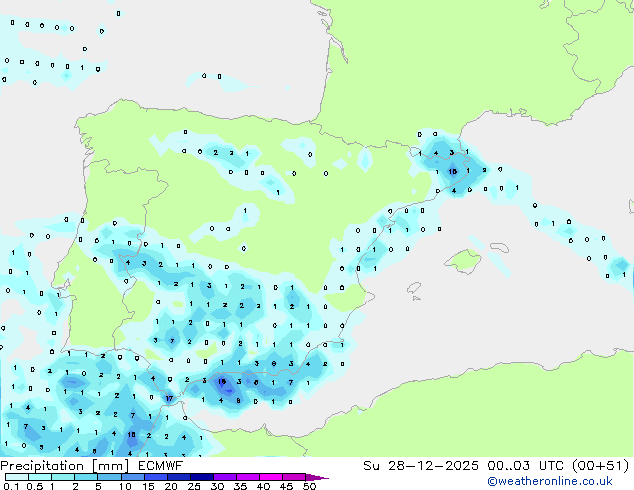Select the 0.5–1 mm legend swatch

[40, 477]
